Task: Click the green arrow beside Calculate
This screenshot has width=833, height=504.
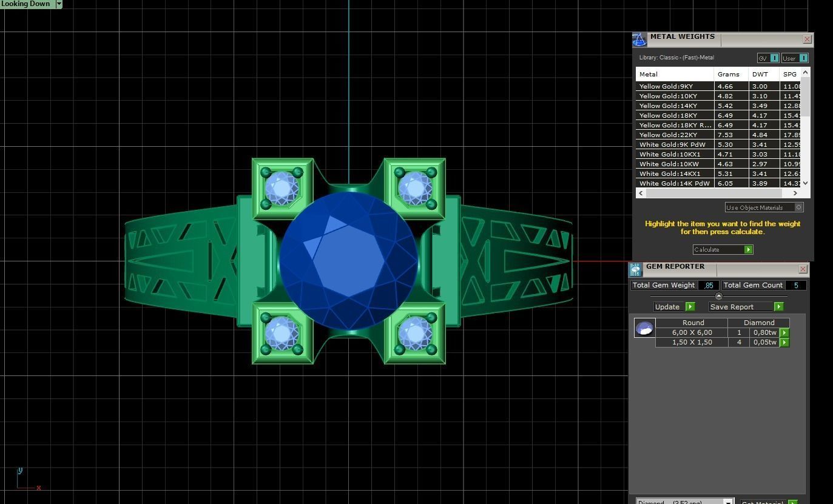Action: tap(748, 250)
